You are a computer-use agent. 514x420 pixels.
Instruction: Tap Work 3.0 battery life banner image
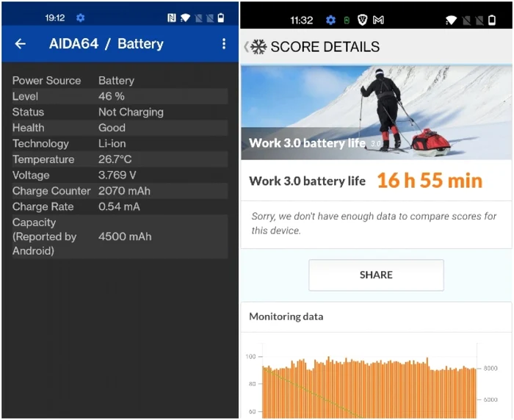point(376,112)
